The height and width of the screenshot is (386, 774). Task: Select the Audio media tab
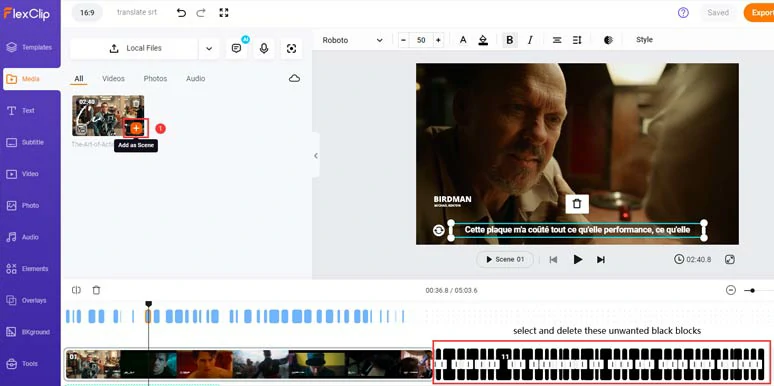195,78
